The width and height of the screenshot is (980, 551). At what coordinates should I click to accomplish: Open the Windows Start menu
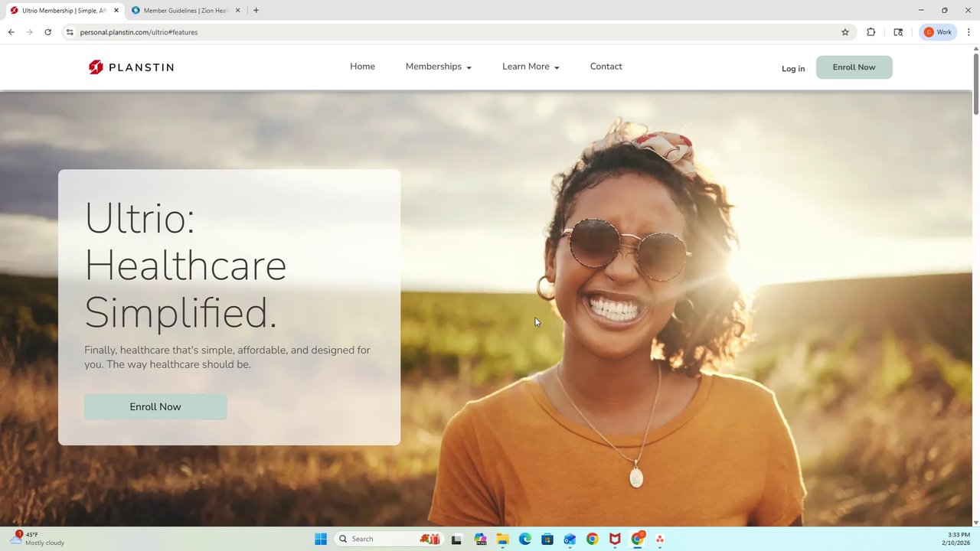321,539
